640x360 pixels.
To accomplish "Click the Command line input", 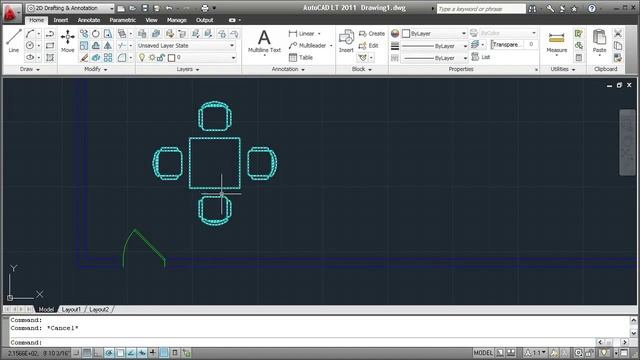I will (x=302, y=342).
